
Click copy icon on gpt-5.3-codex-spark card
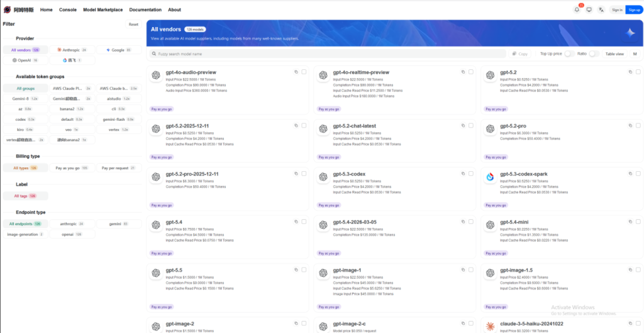point(630,174)
